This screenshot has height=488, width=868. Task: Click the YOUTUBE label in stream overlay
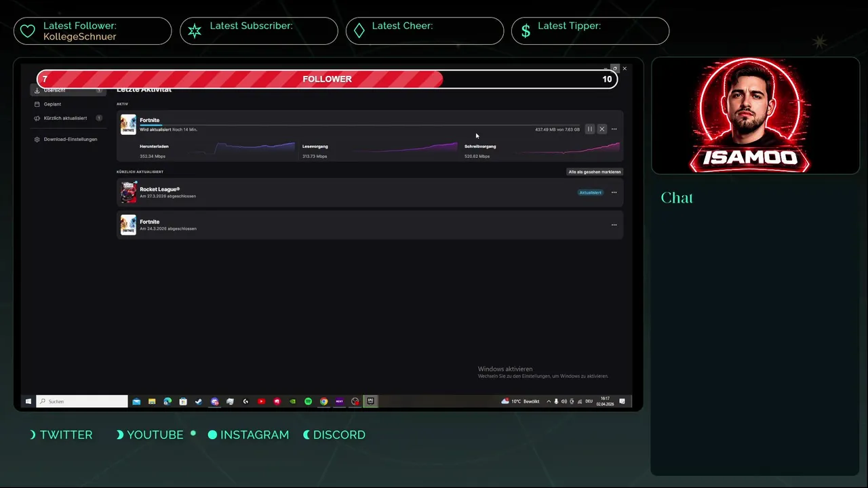coord(155,434)
